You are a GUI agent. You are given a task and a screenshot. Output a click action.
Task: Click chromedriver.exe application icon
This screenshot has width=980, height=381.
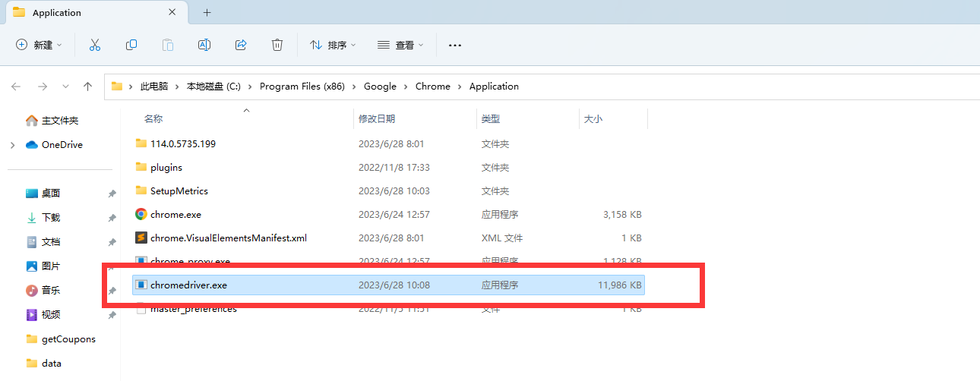pos(141,285)
